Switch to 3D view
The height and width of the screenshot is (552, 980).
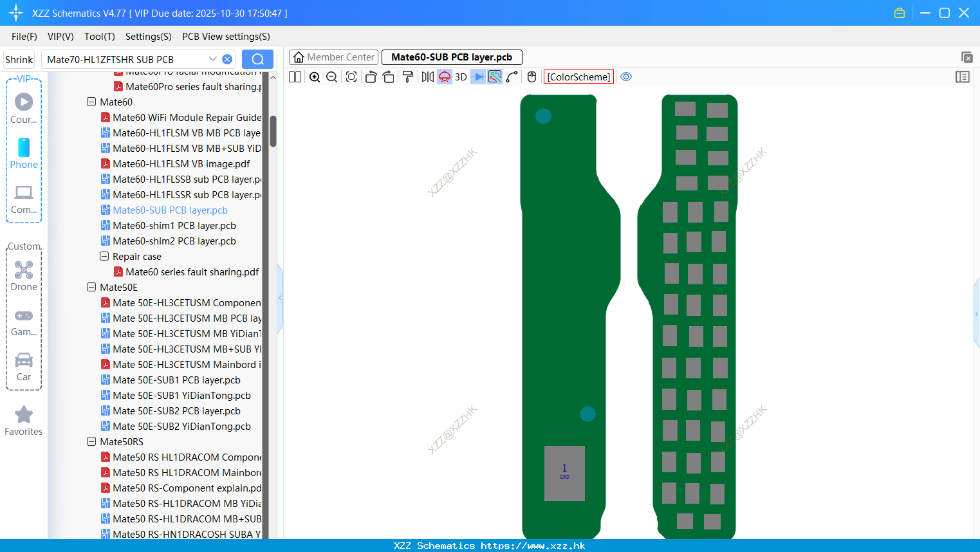point(461,77)
